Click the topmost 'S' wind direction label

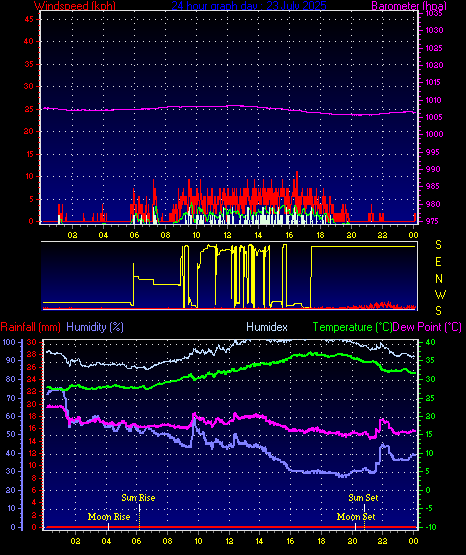(438, 245)
